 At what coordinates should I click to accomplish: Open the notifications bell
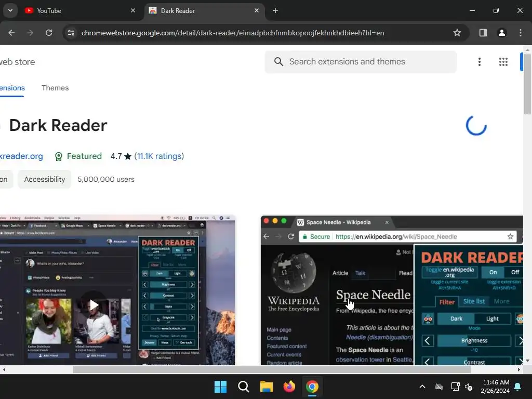(x=518, y=387)
